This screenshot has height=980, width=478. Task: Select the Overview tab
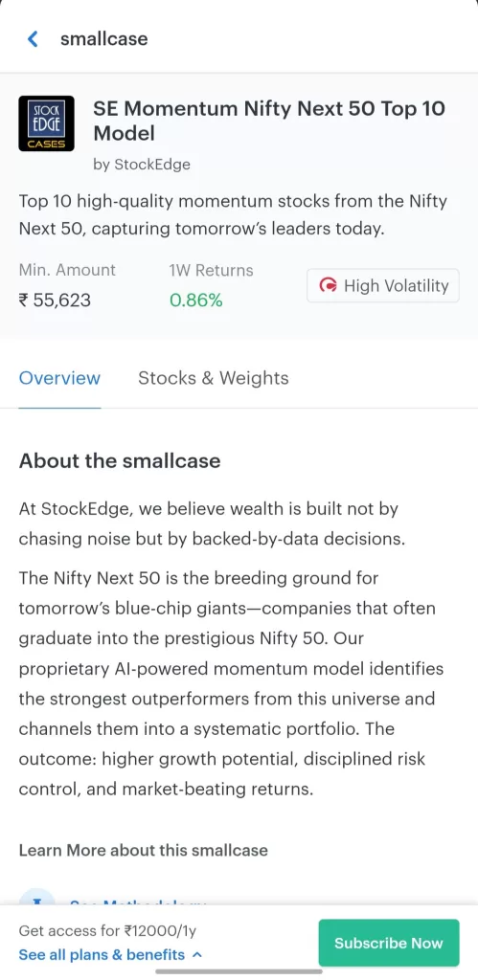point(59,378)
